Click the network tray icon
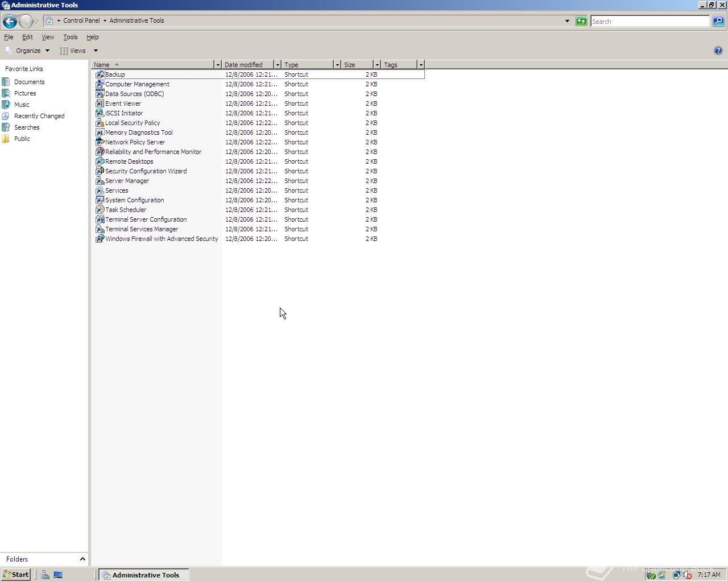The image size is (728, 582). click(x=676, y=575)
